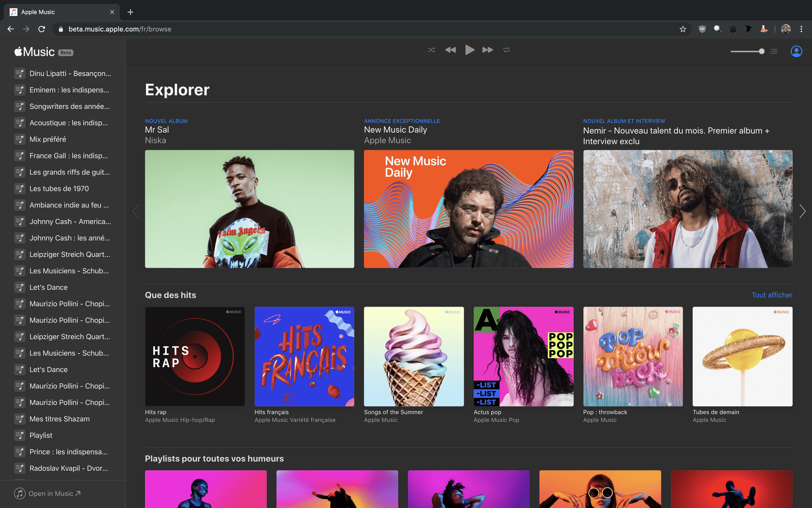Select Songwriters des années playlist
Viewport: 812px width, 508px height.
63,106
